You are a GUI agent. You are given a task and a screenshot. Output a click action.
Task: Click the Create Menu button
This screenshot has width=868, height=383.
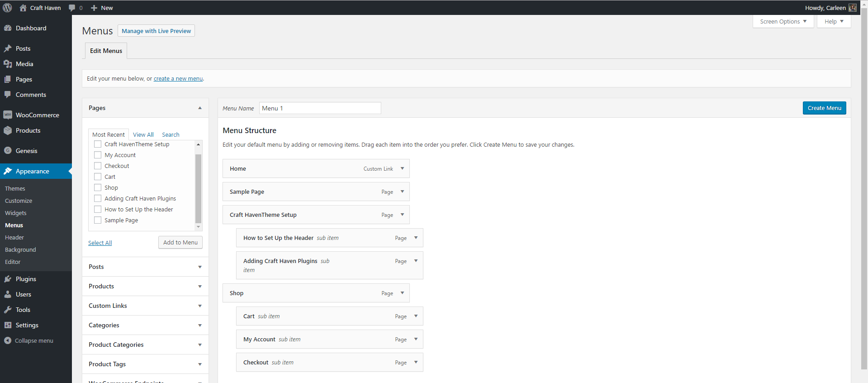coord(825,108)
